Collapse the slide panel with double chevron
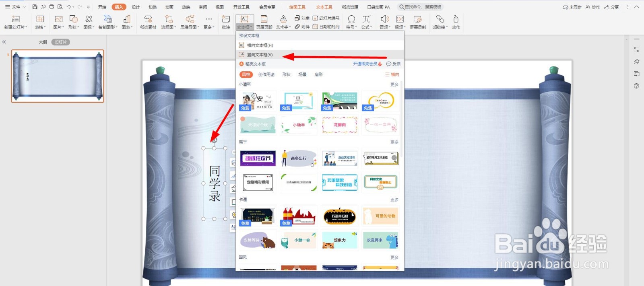Viewport: 644px width, 286px height. click(x=4, y=42)
